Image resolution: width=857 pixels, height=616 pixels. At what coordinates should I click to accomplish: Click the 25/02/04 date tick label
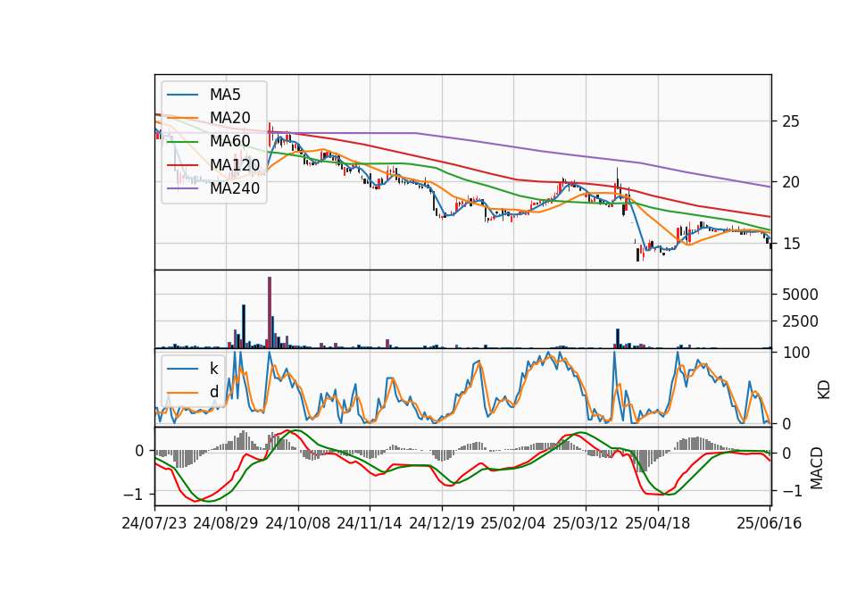(513, 523)
